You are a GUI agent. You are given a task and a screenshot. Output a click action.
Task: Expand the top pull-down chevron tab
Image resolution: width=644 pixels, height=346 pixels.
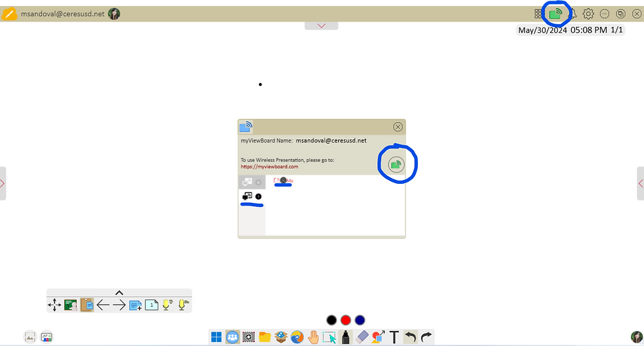click(x=321, y=26)
